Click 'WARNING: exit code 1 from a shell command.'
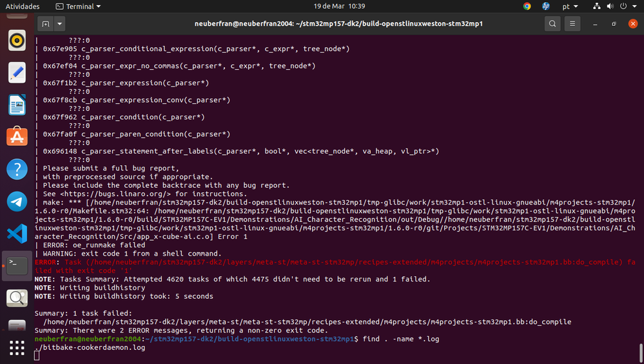This screenshot has width=644, height=364. [x=132, y=254]
